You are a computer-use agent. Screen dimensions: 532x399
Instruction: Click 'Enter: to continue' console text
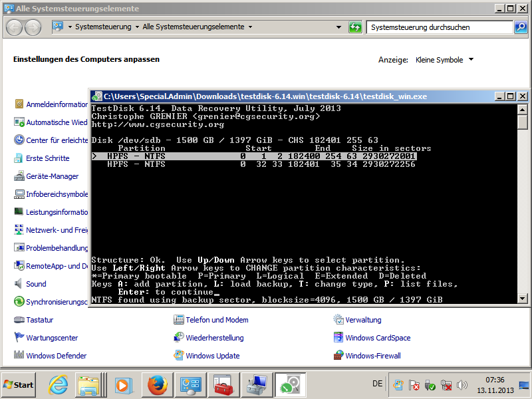click(x=166, y=292)
